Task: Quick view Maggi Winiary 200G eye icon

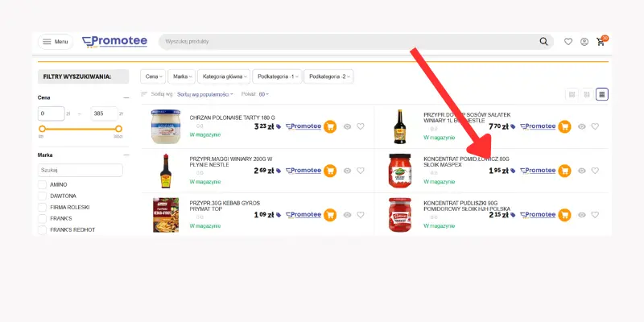Action: 348,171
